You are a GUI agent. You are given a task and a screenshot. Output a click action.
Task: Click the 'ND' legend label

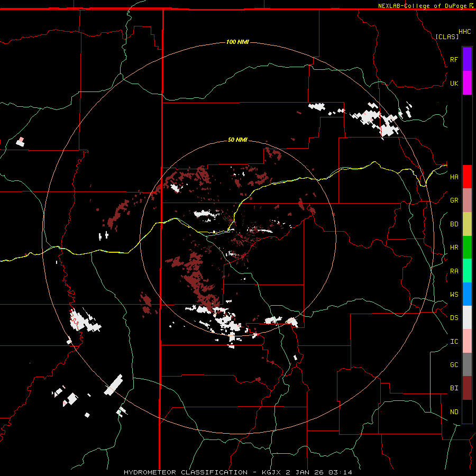[x=454, y=412]
